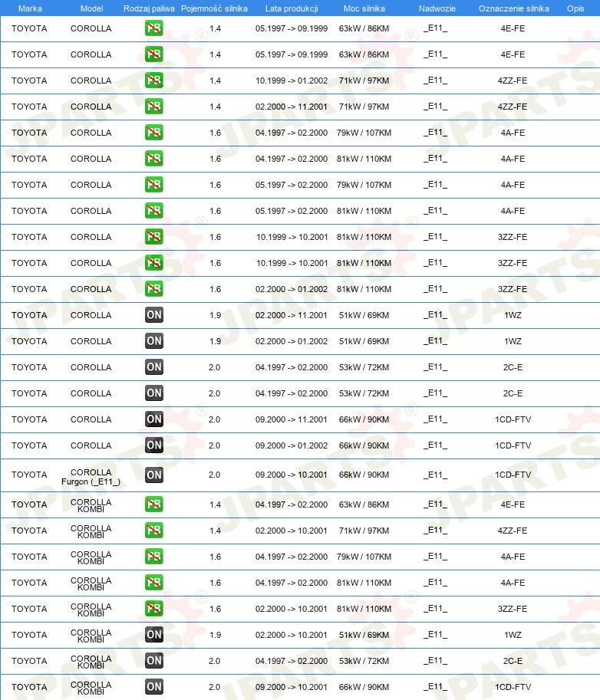Click ON diesel icon in the 09.2000 -> 01.2002 row
Image resolution: width=600 pixels, height=700 pixels.
(x=153, y=445)
